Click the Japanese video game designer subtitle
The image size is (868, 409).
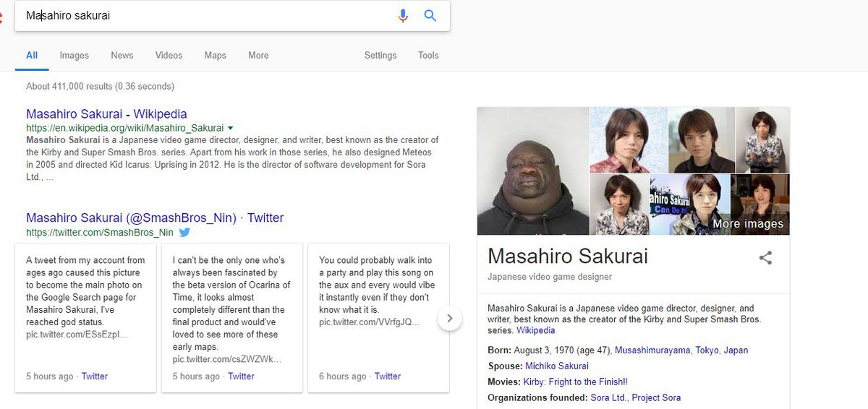click(x=550, y=277)
